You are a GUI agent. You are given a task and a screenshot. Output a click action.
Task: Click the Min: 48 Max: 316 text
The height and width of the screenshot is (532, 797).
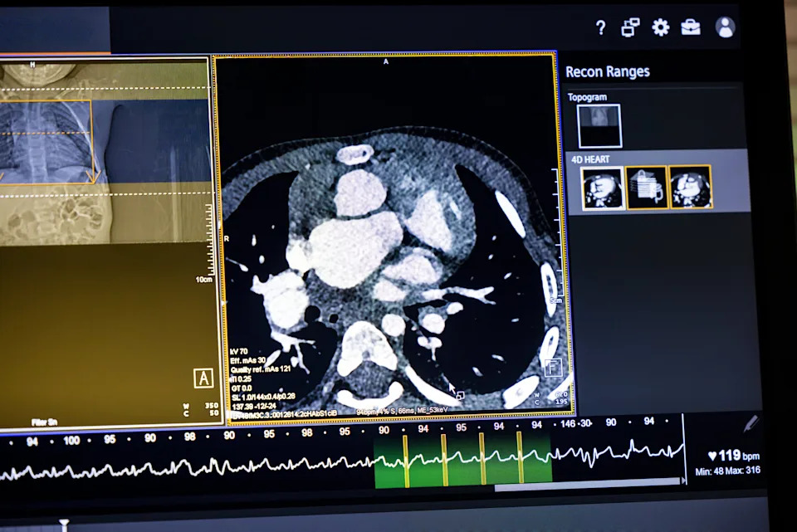[x=727, y=471]
